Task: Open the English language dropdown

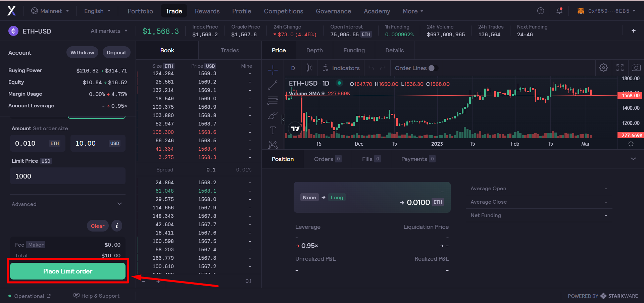Action: 97,11
